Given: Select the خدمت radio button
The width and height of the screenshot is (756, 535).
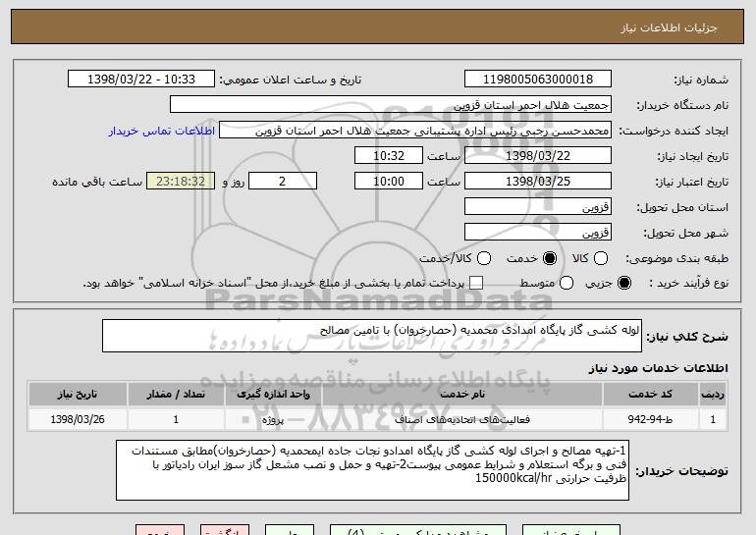Looking at the screenshot, I should tap(550, 258).
